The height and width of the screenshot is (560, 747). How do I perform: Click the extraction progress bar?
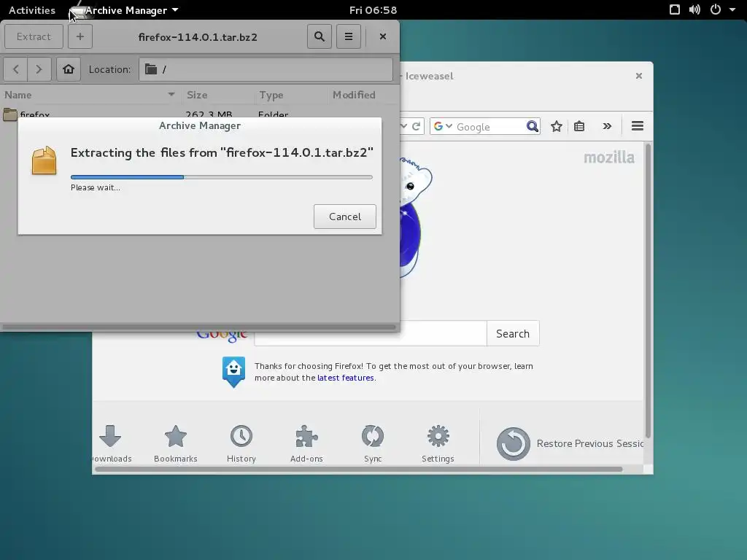222,177
